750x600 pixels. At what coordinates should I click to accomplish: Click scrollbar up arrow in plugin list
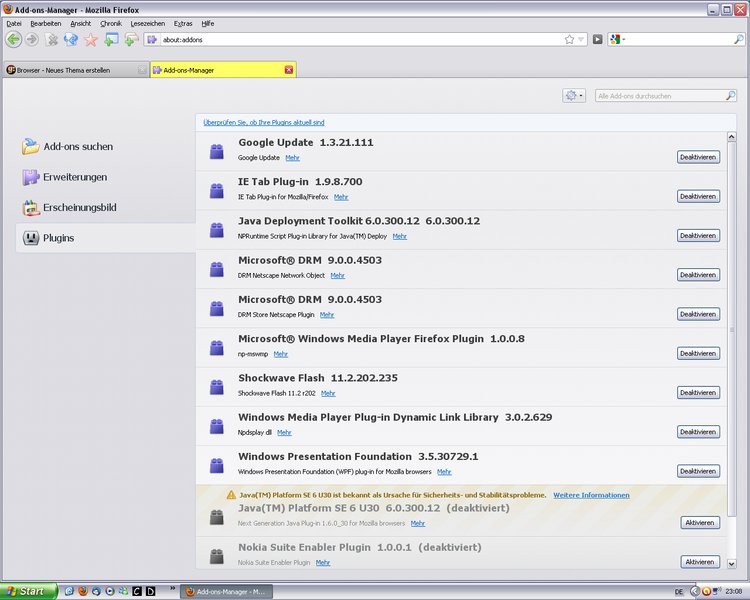[731, 137]
